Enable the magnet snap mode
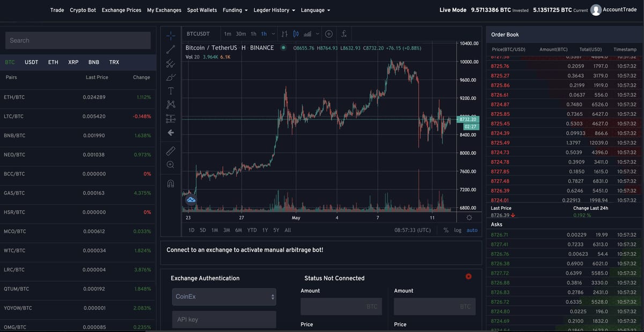This screenshot has height=332, width=644. [x=171, y=184]
